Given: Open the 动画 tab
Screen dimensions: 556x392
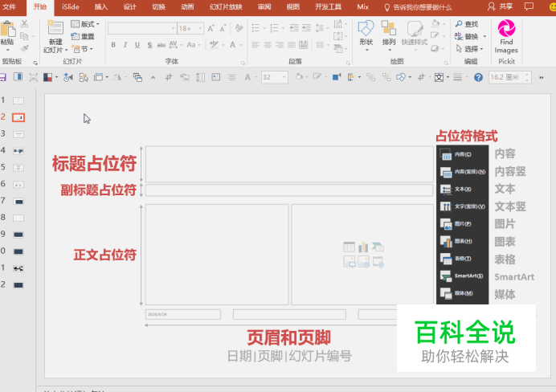Looking at the screenshot, I should [187, 6].
